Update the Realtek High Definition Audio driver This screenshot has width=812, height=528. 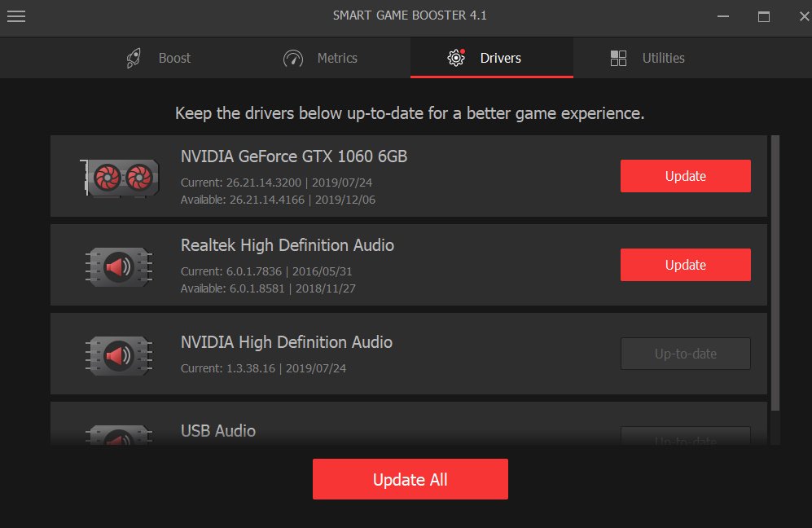(685, 265)
